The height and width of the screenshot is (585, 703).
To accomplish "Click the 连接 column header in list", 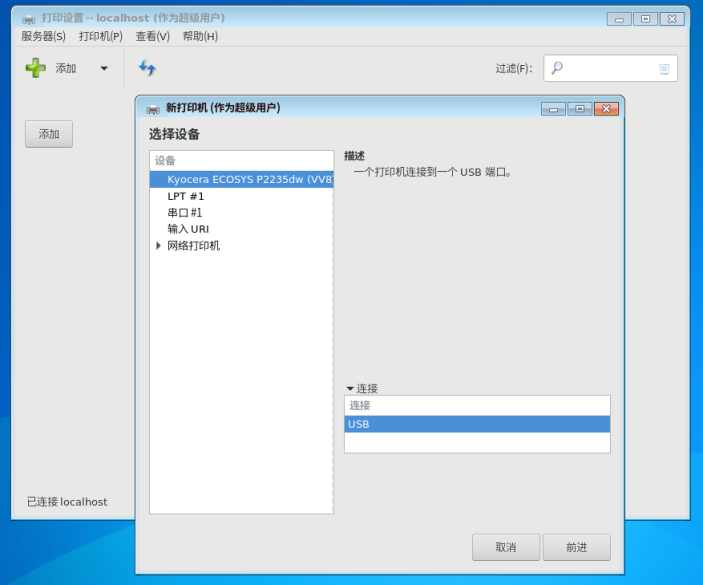I will point(477,405).
